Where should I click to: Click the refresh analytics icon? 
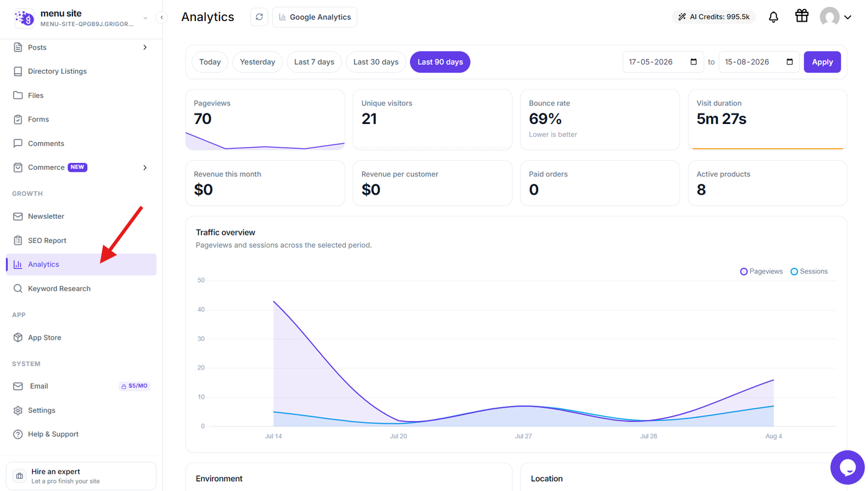pos(259,17)
